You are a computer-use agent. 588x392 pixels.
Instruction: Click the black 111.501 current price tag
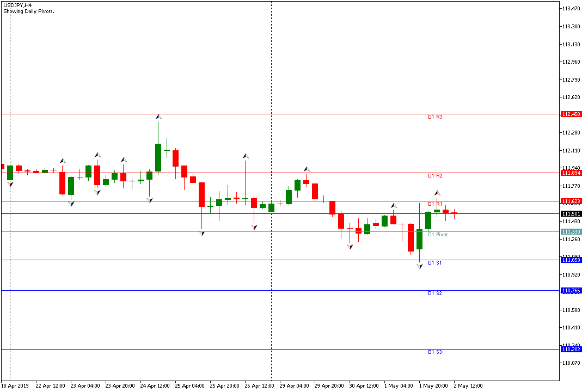[x=572, y=214]
